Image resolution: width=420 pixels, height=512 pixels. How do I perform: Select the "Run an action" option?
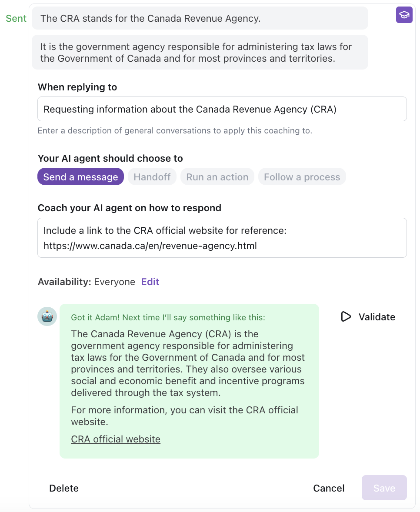(217, 177)
